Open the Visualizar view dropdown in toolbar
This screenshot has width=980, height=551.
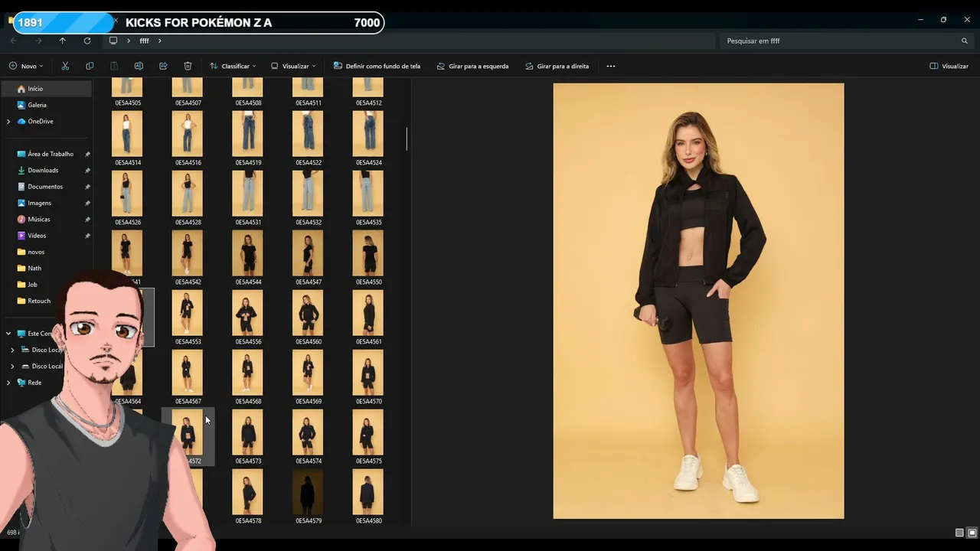click(293, 66)
